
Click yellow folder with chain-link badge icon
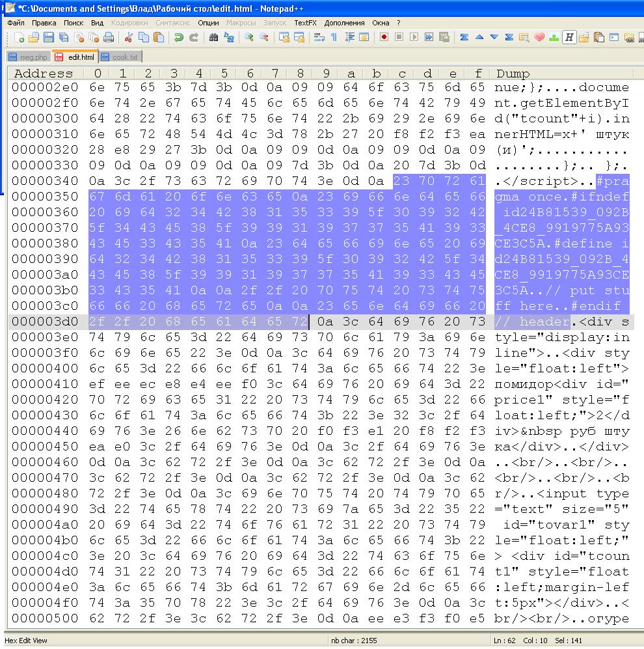point(629,38)
